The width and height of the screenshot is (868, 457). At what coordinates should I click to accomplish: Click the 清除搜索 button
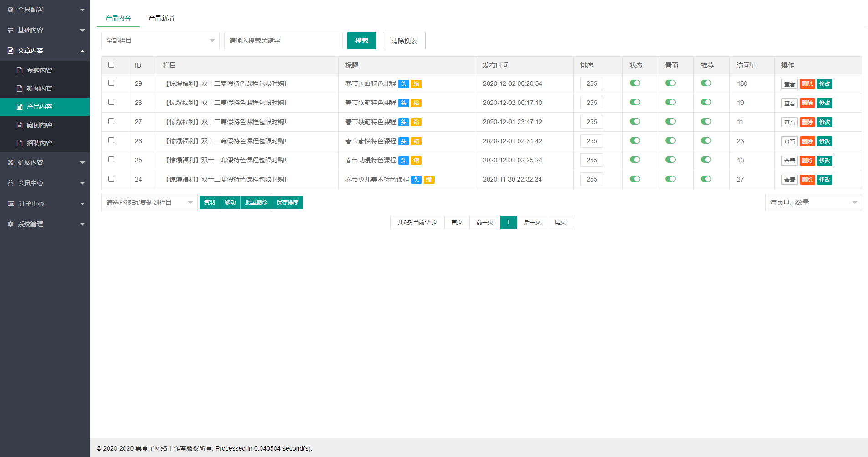(x=404, y=41)
